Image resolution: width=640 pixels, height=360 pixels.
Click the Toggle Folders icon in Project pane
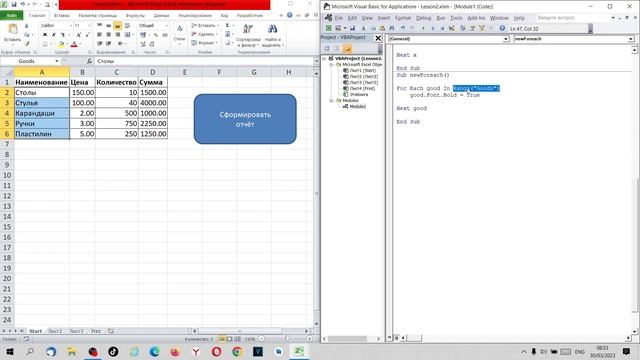(x=347, y=49)
